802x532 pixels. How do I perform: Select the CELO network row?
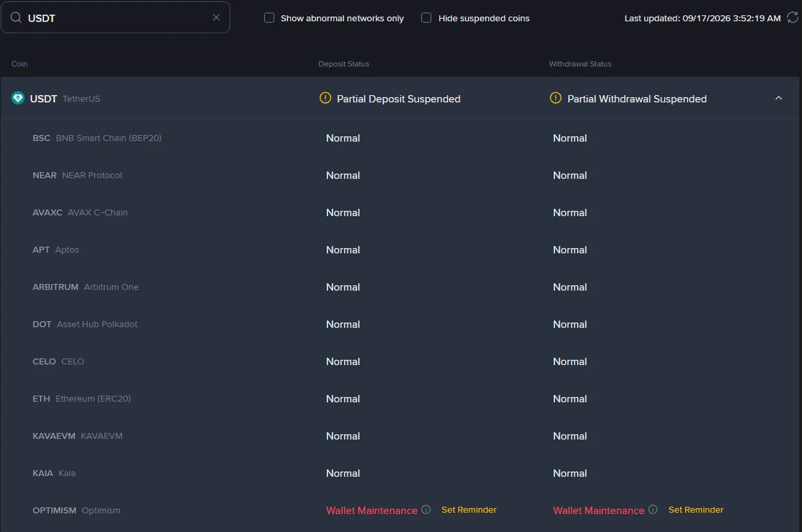click(x=401, y=362)
